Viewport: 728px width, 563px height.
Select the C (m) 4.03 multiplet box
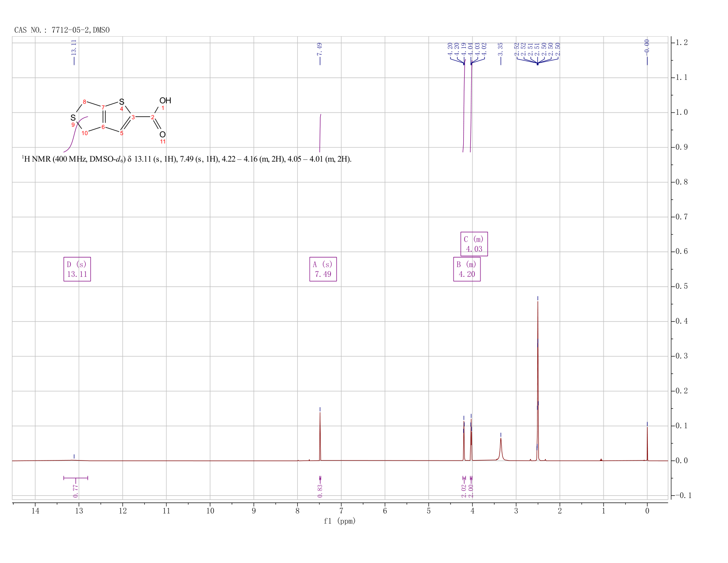[474, 244]
